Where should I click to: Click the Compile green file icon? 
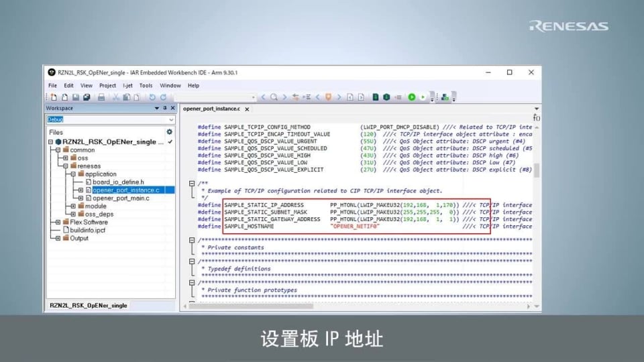(x=376, y=97)
